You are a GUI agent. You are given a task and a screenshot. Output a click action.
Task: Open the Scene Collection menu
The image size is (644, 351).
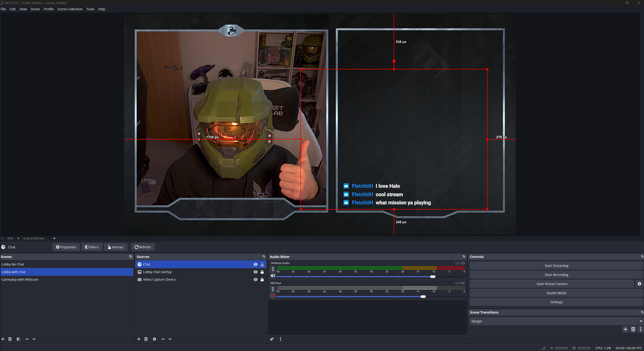coord(70,9)
